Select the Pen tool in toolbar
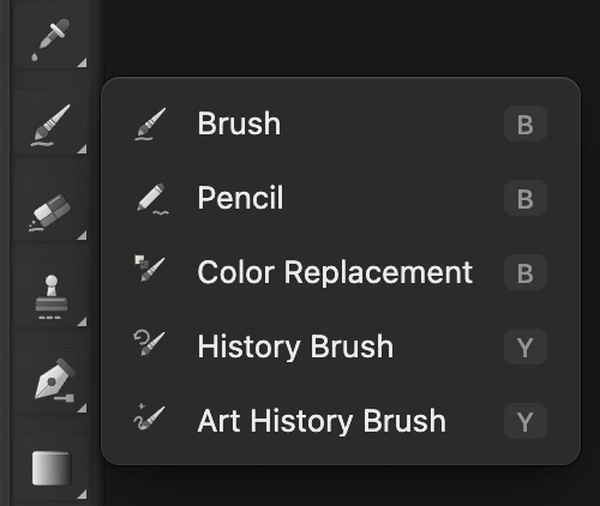This screenshot has height=506, width=600. click(51, 384)
